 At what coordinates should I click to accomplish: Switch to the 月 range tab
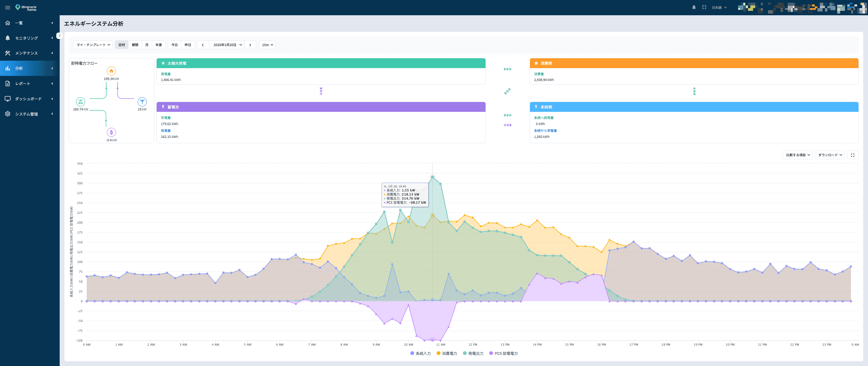(x=146, y=45)
